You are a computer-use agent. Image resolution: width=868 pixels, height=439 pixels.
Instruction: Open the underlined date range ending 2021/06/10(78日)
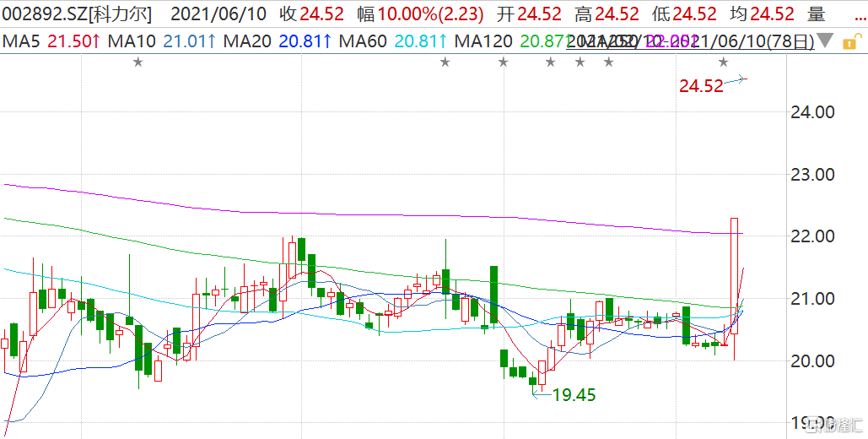[690, 41]
